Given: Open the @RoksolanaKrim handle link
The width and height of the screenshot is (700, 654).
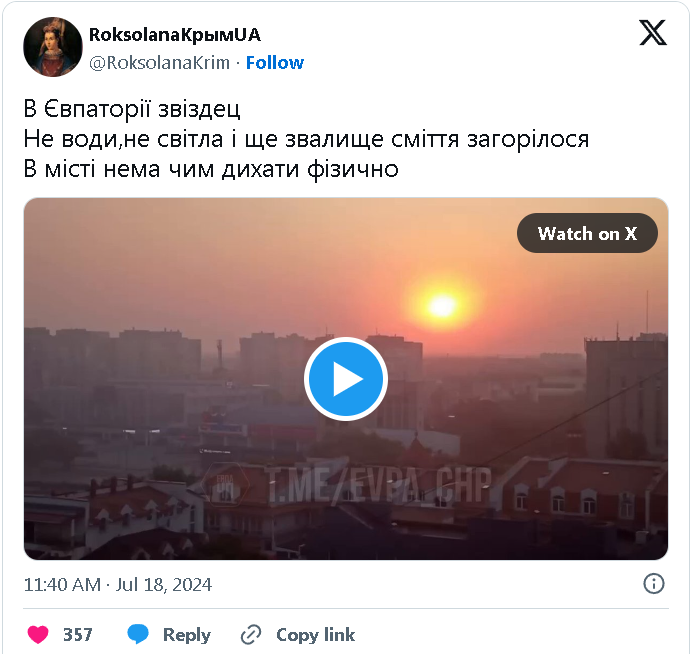Looking at the screenshot, I should click(x=159, y=62).
